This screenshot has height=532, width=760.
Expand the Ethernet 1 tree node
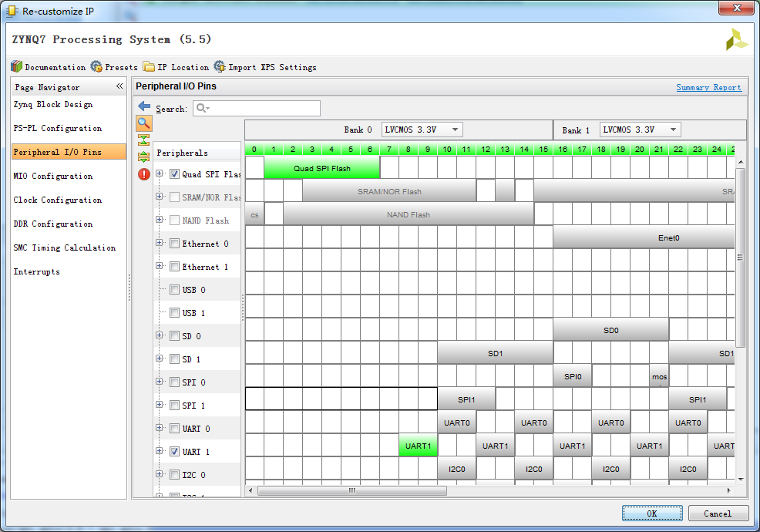pyautogui.click(x=159, y=266)
